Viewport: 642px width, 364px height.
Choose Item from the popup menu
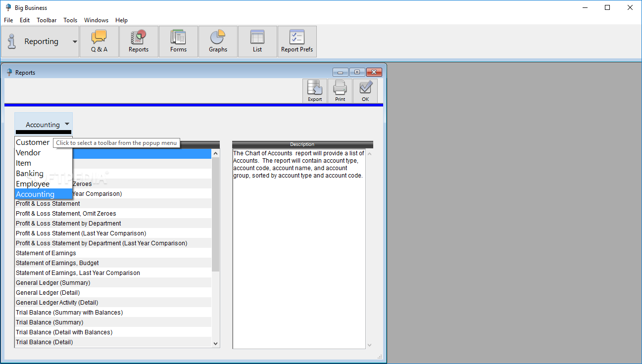tap(44, 163)
